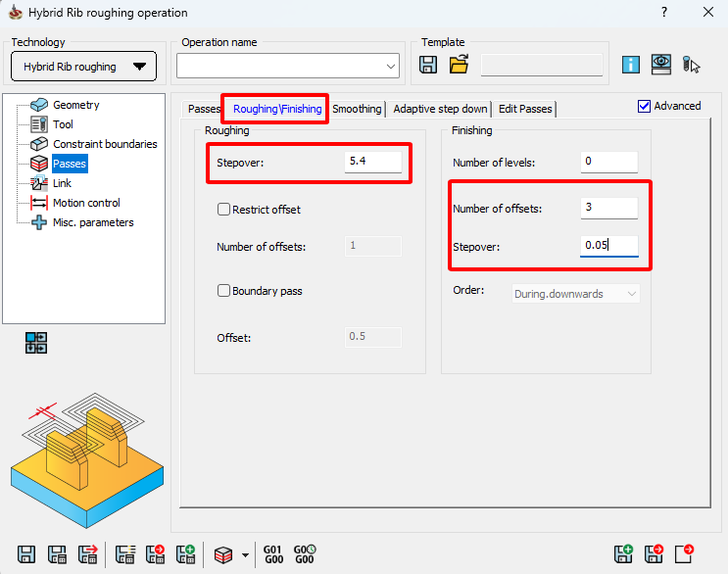Enable the Restrict offset checkbox
Image resolution: width=728 pixels, height=574 pixels.
coord(224,209)
